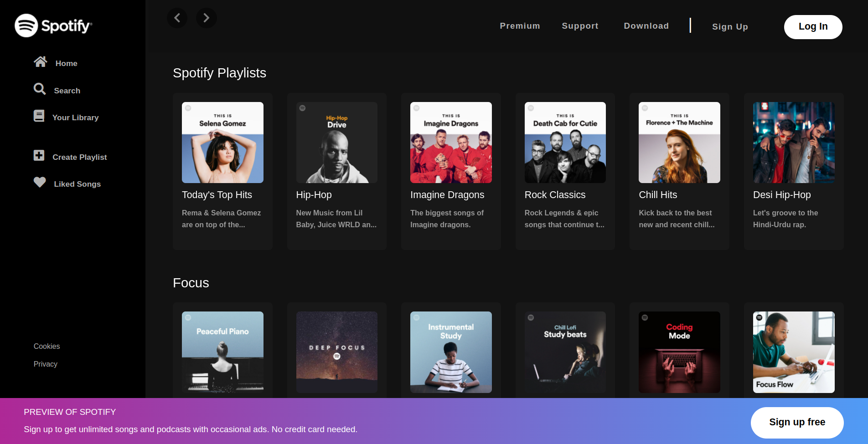This screenshot has height=444, width=868.
Task: Select the Sign Up link
Action: pyautogui.click(x=730, y=26)
